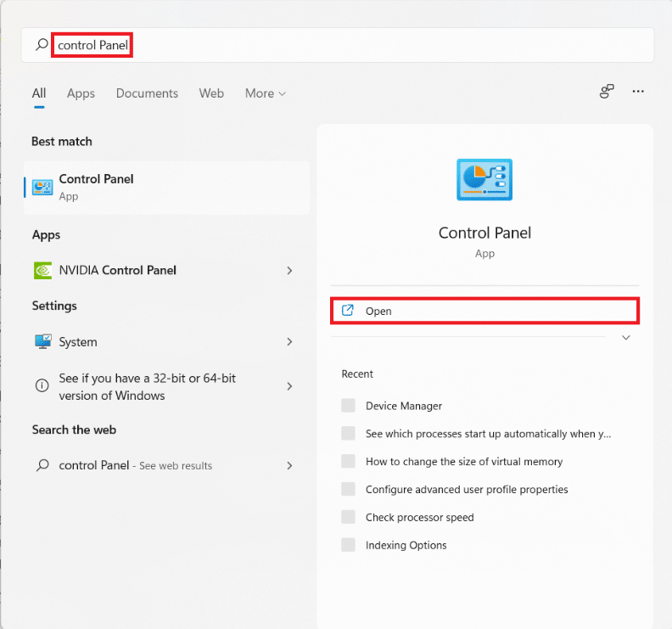Viewport: 672px width, 629px height.
Task: Open Indexing Options from Recent list
Action: click(406, 545)
